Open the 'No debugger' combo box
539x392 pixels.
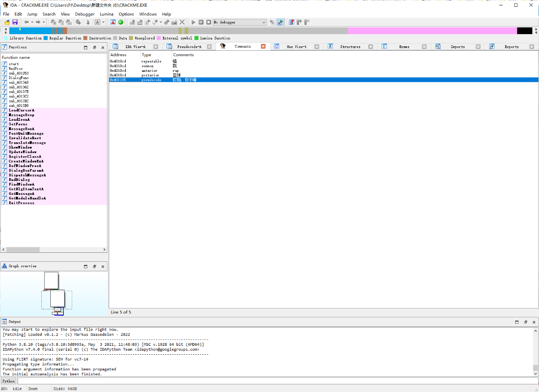point(239,22)
